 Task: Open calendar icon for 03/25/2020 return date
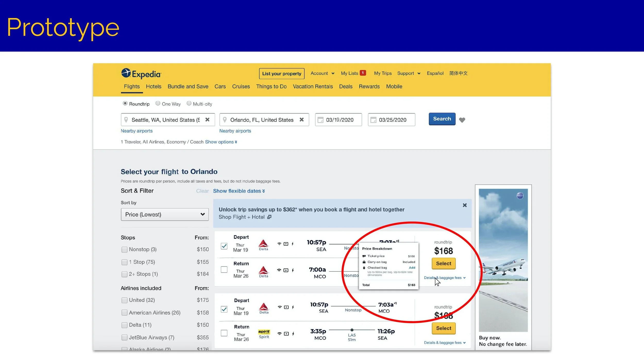click(373, 120)
